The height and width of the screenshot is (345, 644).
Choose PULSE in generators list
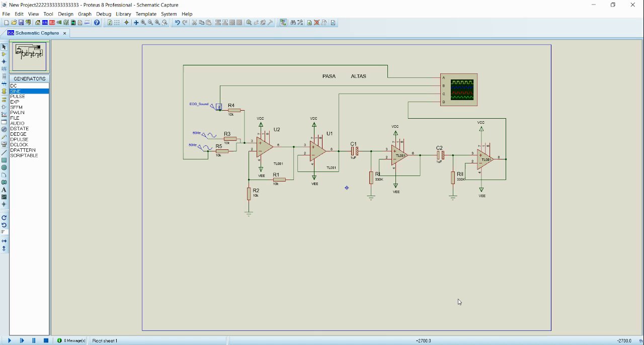(29, 97)
